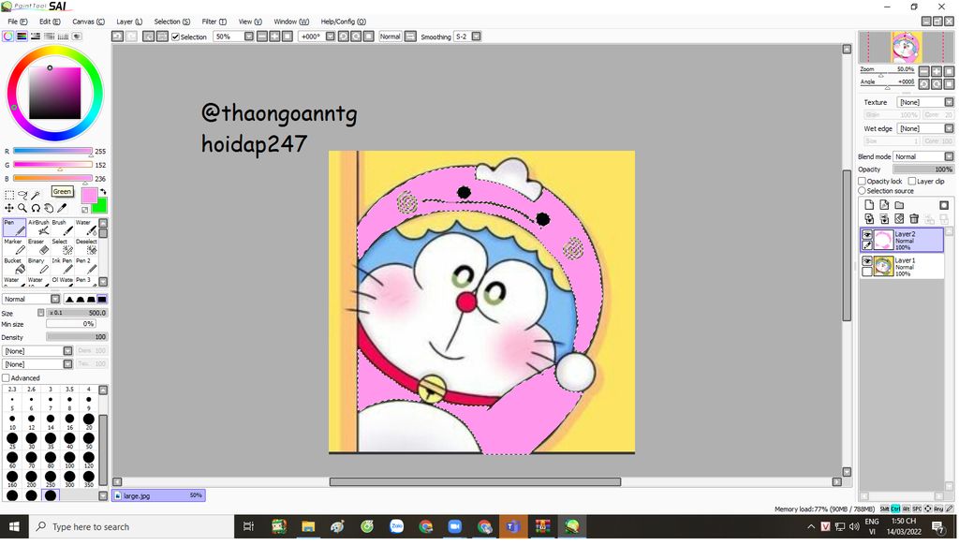Choose the Binary pen tool
Viewport: 959px width, 560px height.
(37, 265)
